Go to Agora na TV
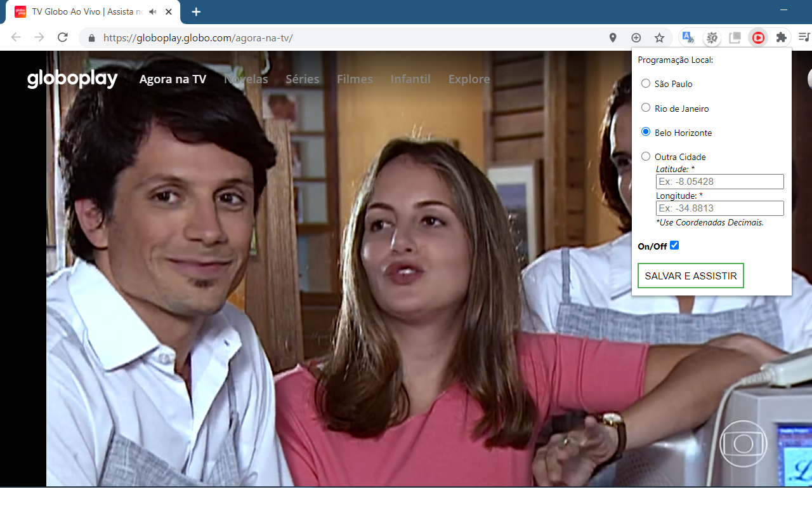Viewport: 812px width, 508px height. point(173,79)
